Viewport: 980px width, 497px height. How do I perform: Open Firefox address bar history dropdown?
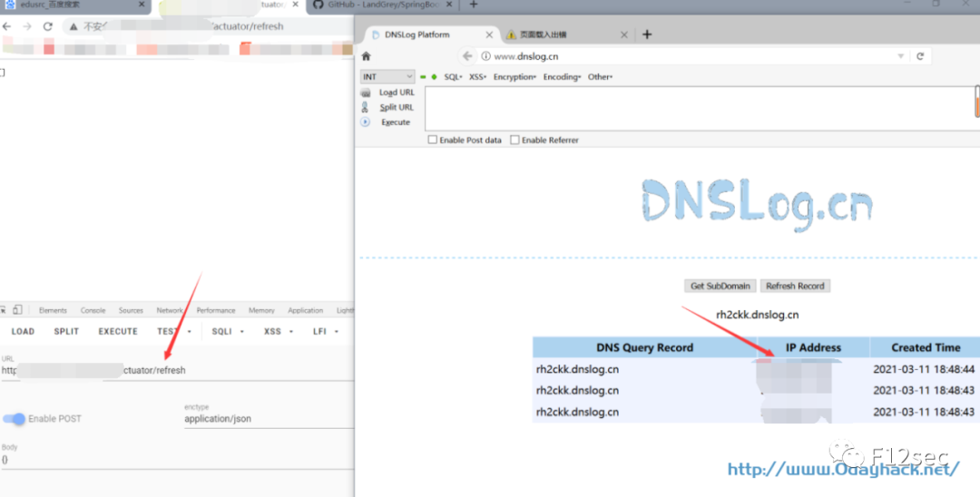[x=901, y=56]
